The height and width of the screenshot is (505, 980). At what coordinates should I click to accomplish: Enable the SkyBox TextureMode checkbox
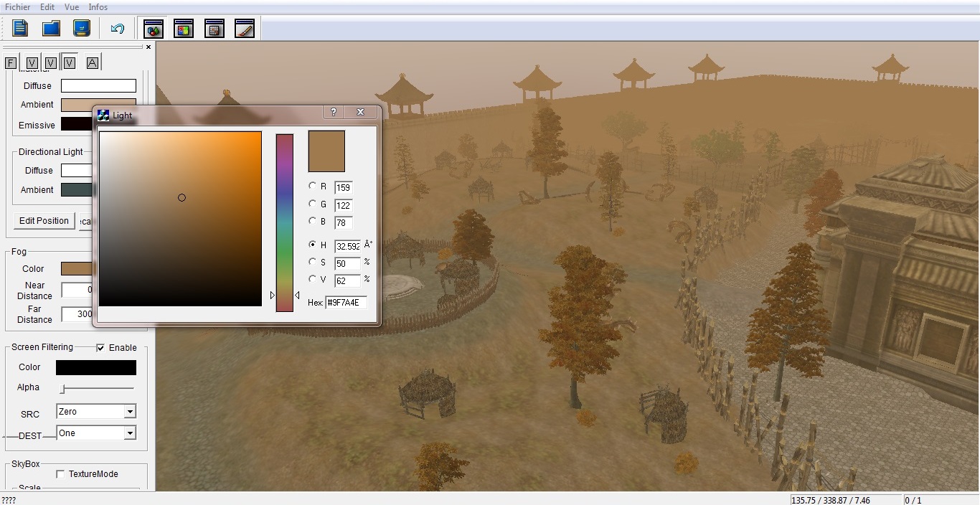point(60,474)
